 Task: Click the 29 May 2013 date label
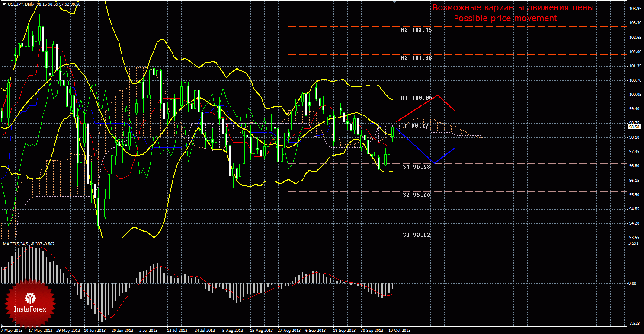click(67, 331)
